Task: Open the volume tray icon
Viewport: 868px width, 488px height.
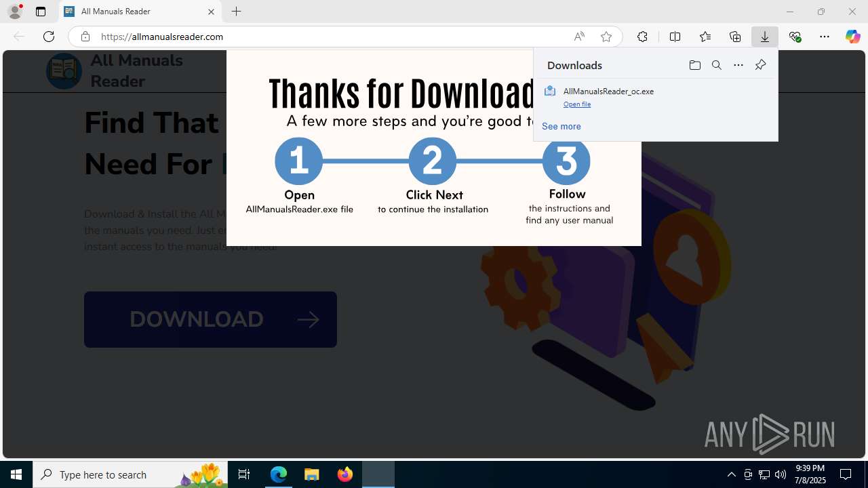Action: tap(780, 474)
